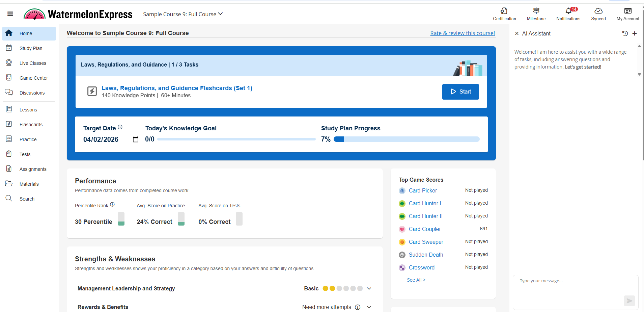Image resolution: width=644 pixels, height=312 pixels.
Task: Open My Account icon
Action: 627,11
